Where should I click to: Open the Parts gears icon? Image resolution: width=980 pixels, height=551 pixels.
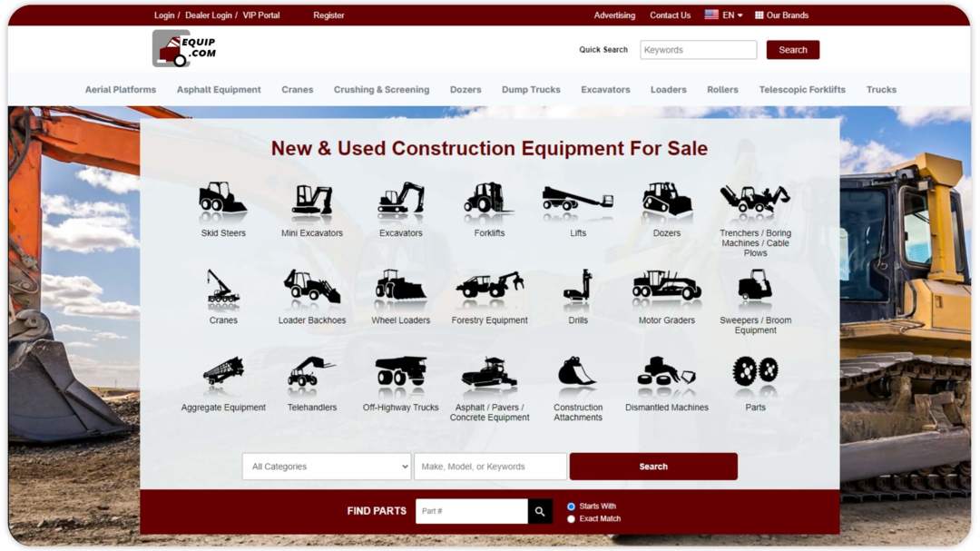tap(755, 371)
